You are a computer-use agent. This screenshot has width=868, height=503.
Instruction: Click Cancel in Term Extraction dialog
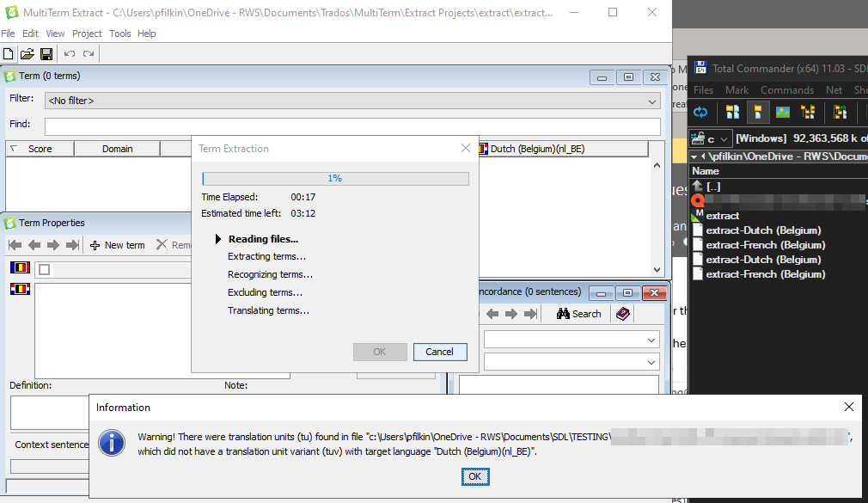(x=439, y=352)
